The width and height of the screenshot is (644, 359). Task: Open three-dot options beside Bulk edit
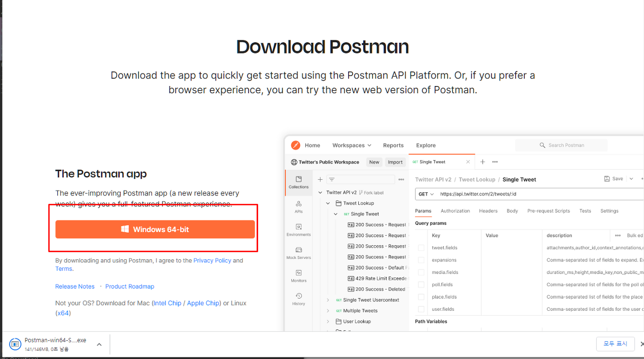tap(618, 236)
